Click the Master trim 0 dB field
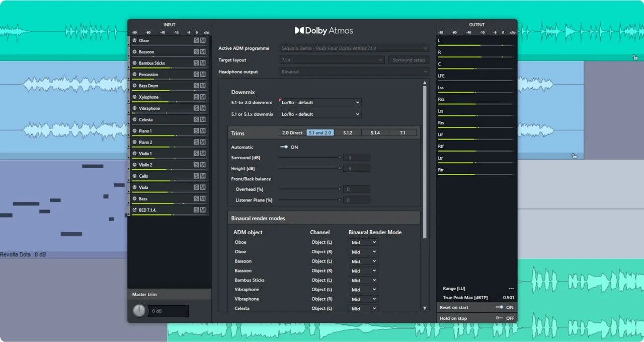644x342 pixels. tap(169, 311)
